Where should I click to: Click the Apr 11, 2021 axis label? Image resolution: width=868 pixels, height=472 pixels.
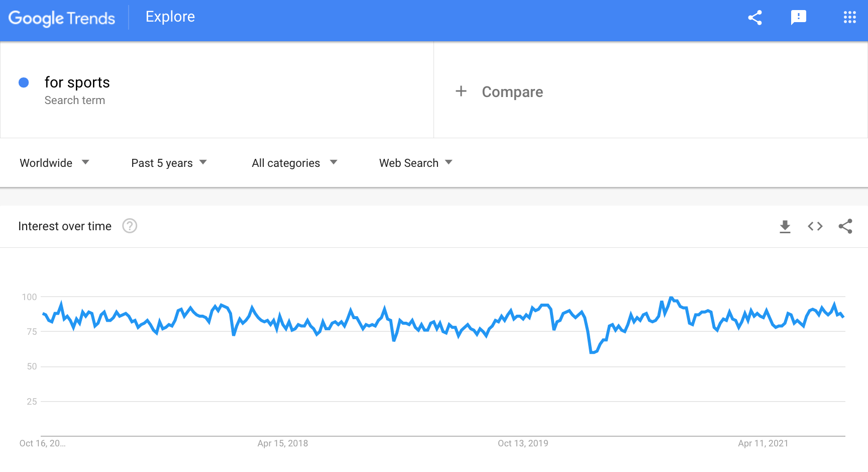pyautogui.click(x=763, y=443)
